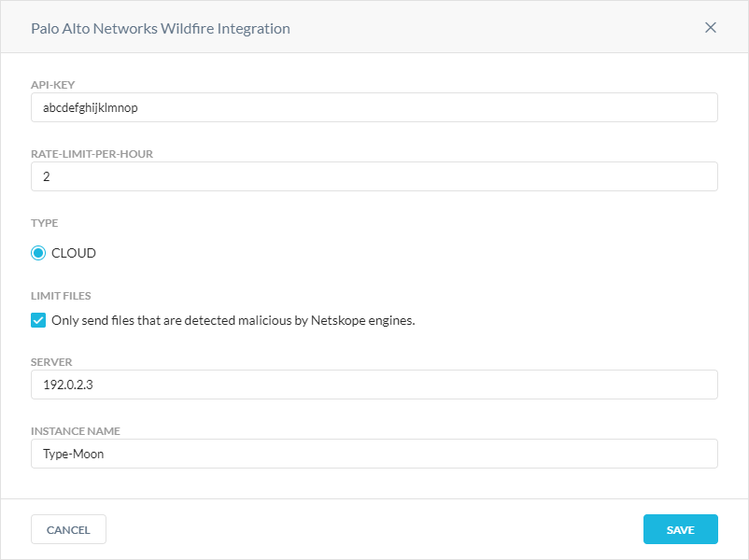
Task: Click the INSTANCE NAME label
Action: pyautogui.click(x=76, y=431)
